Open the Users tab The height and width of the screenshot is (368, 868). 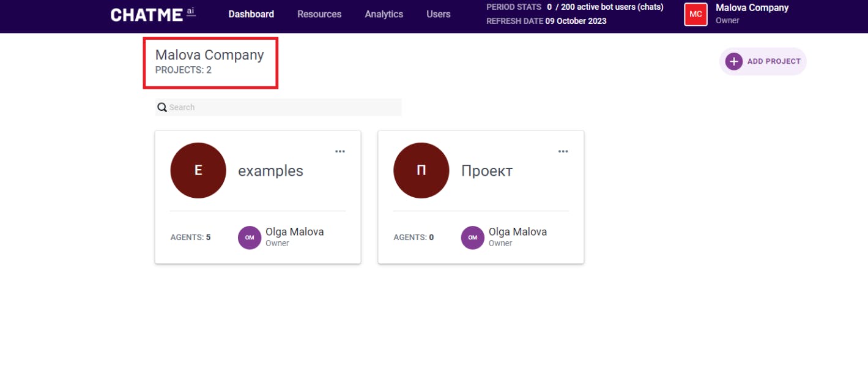[438, 14]
